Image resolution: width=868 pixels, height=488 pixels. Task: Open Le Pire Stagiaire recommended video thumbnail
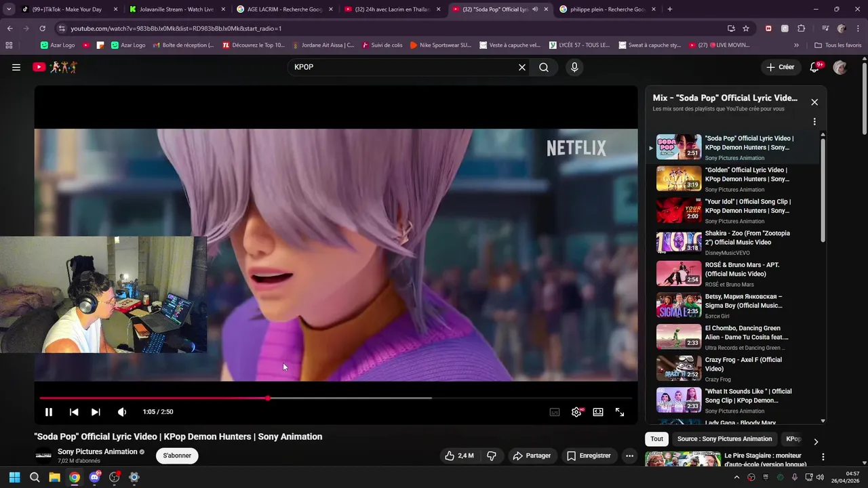683,460
